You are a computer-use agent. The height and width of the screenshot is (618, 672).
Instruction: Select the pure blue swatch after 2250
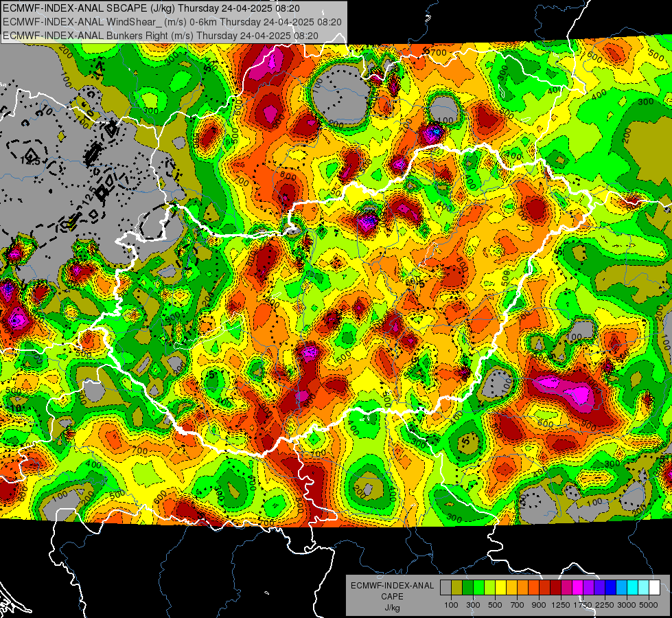click(611, 588)
